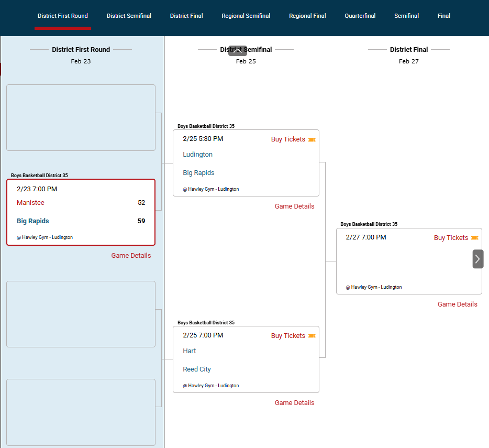489x448 pixels.
Task: Click the ticket icon for the Hart game
Action: pos(312,336)
